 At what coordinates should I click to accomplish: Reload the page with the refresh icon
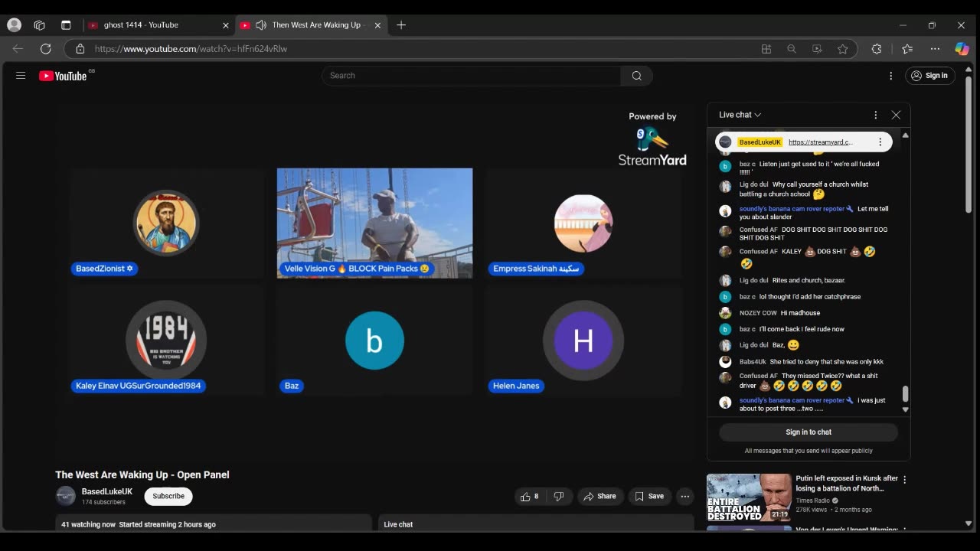pos(46,49)
